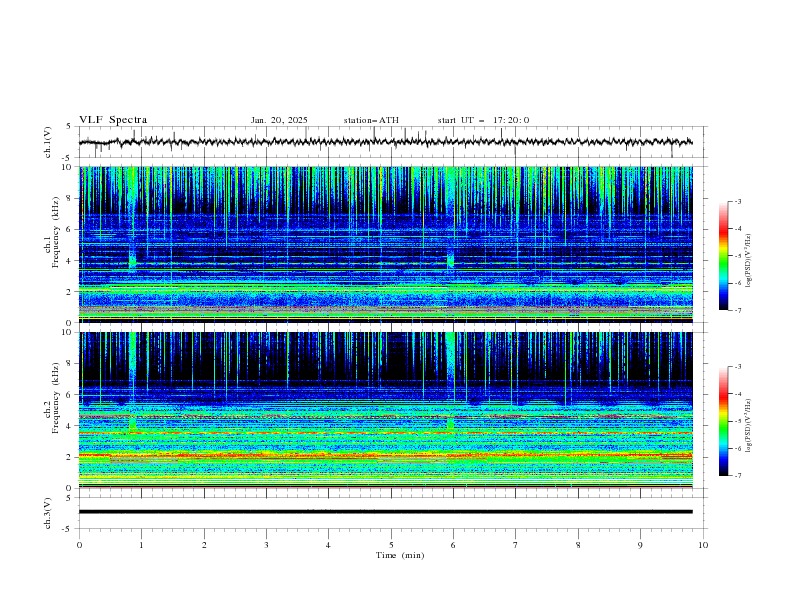
Task: Click the '-3' label on ch.1 color bar
Action: pyautogui.click(x=737, y=201)
